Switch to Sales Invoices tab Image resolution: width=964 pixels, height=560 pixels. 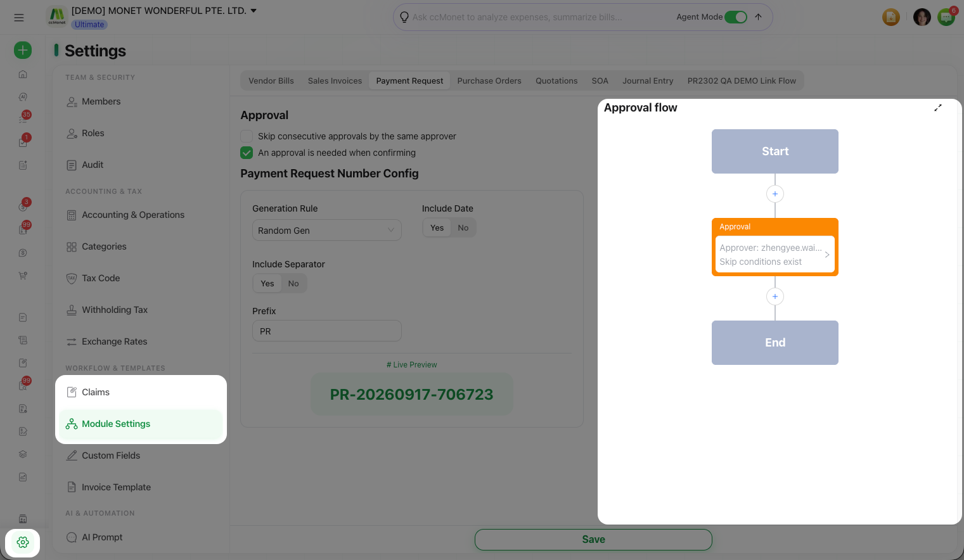335,81
